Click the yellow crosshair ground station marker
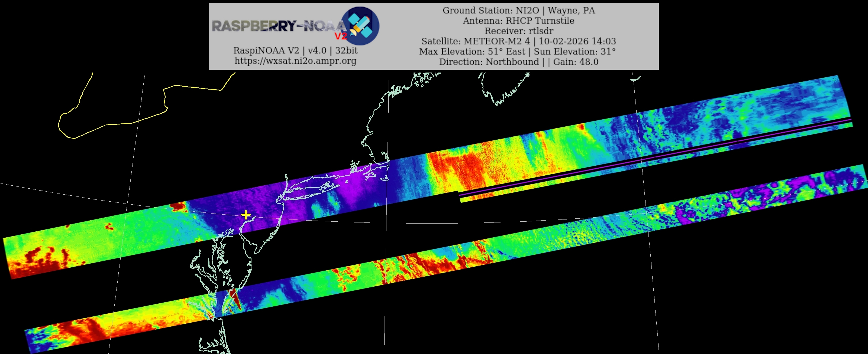Image resolution: width=868 pixels, height=354 pixels. pyautogui.click(x=246, y=215)
